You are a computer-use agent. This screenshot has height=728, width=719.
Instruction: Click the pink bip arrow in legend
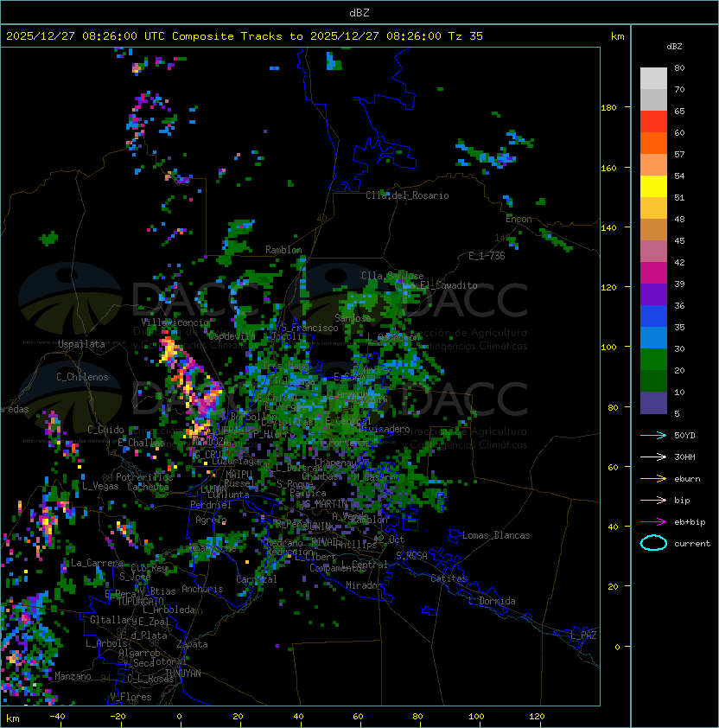pyautogui.click(x=653, y=500)
